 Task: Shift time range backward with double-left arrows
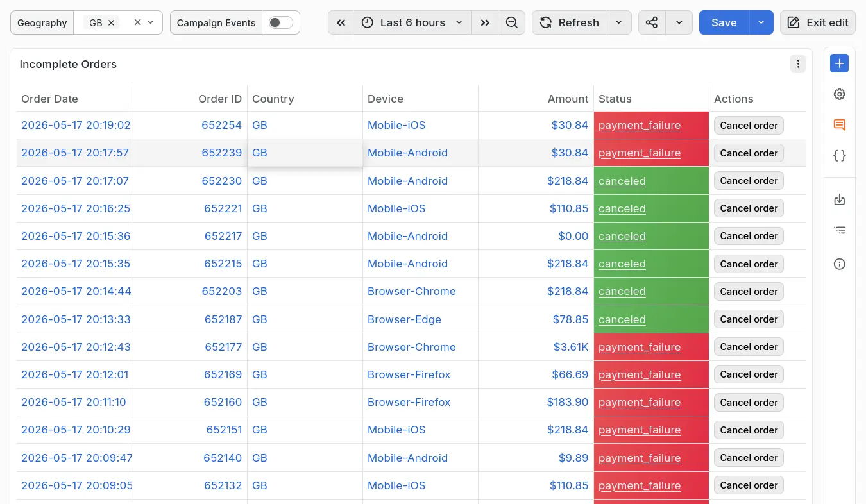point(341,22)
